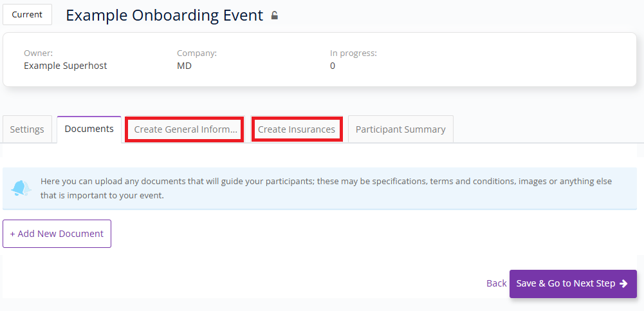Click the blue bell notification icon
This screenshot has width=644, height=311.
[21, 188]
